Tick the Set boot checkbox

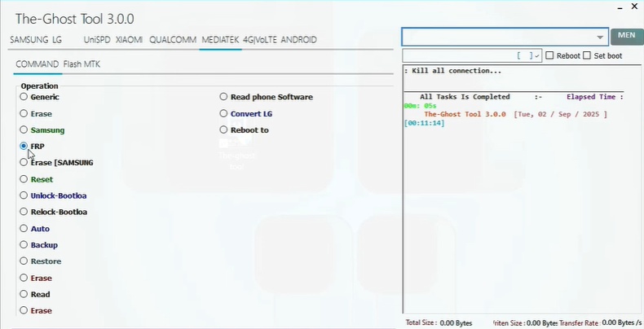(x=587, y=55)
